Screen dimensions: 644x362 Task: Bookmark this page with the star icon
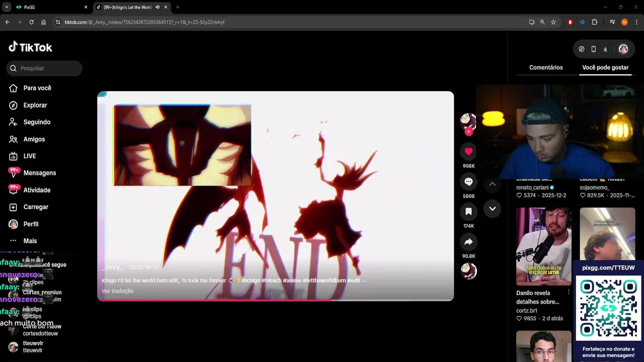(x=553, y=22)
